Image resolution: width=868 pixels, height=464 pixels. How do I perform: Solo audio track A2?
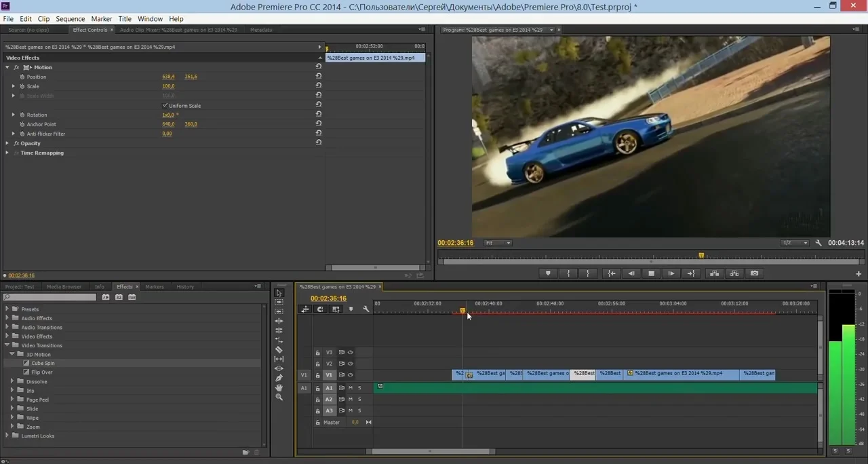359,400
